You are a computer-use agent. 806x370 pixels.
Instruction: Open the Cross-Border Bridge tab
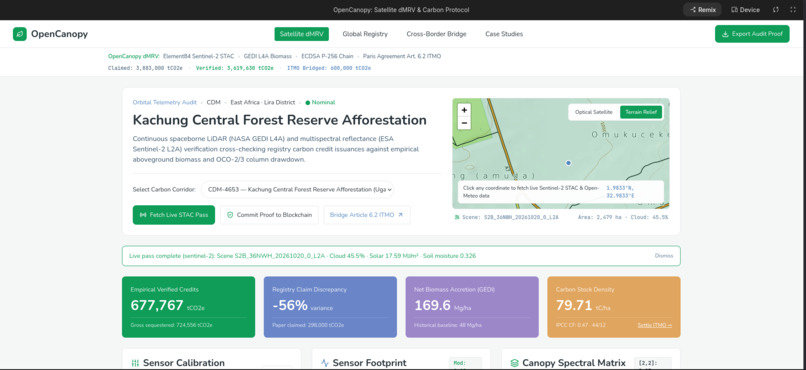(436, 34)
